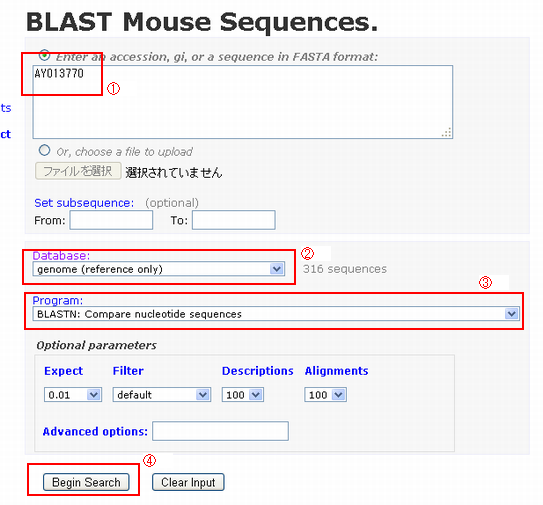Click the subsequence From field
This screenshot has height=505, width=543.
tap(111, 220)
